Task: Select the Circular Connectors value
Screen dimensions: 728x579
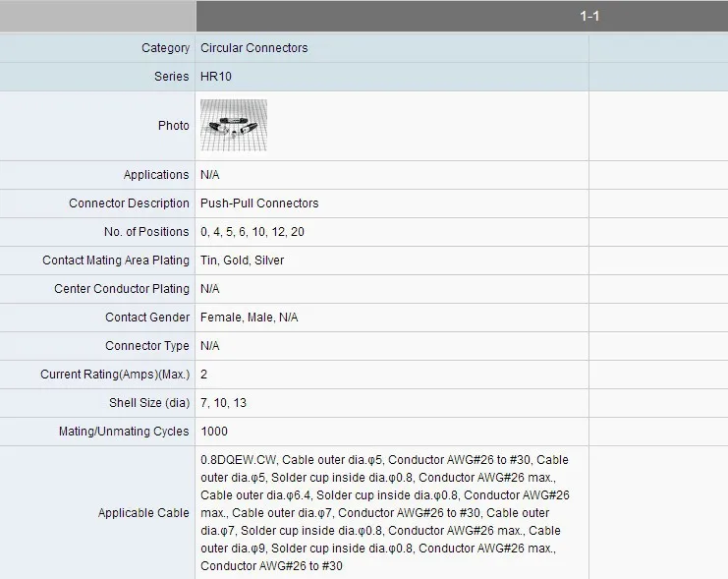Action: [253, 48]
